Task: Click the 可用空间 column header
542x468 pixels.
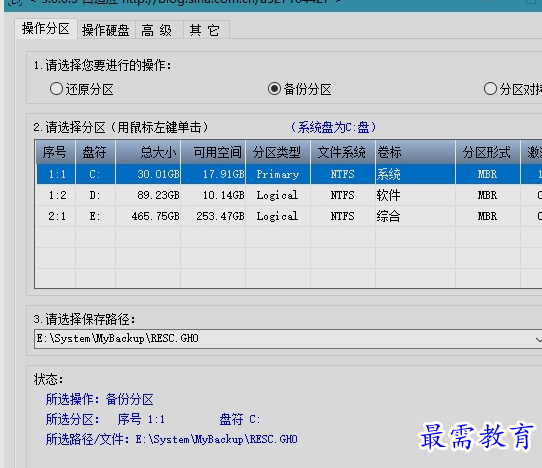Action: (x=213, y=152)
